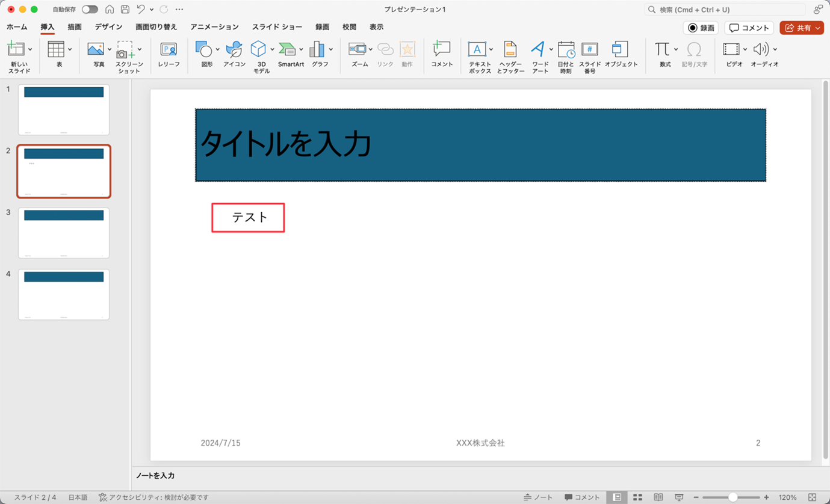Zoom in with the plus button

766,497
